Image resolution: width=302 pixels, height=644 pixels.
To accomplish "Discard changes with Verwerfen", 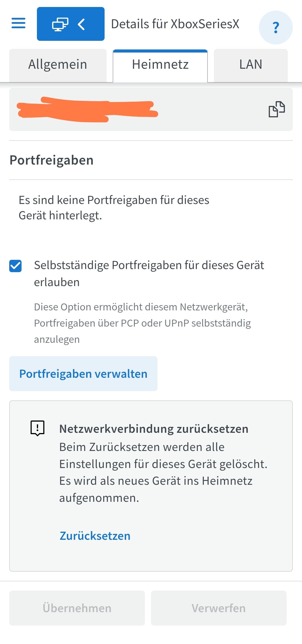I will click(219, 608).
